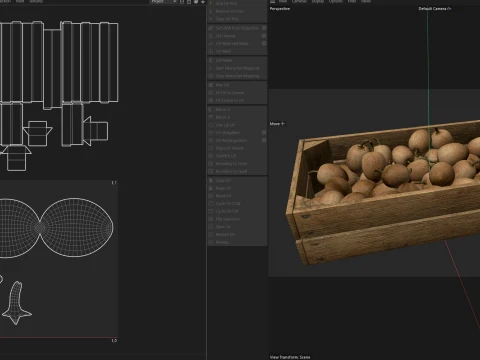The image size is (480, 360).
Task: Select UV Weld and Relax command
Action: [232, 43]
